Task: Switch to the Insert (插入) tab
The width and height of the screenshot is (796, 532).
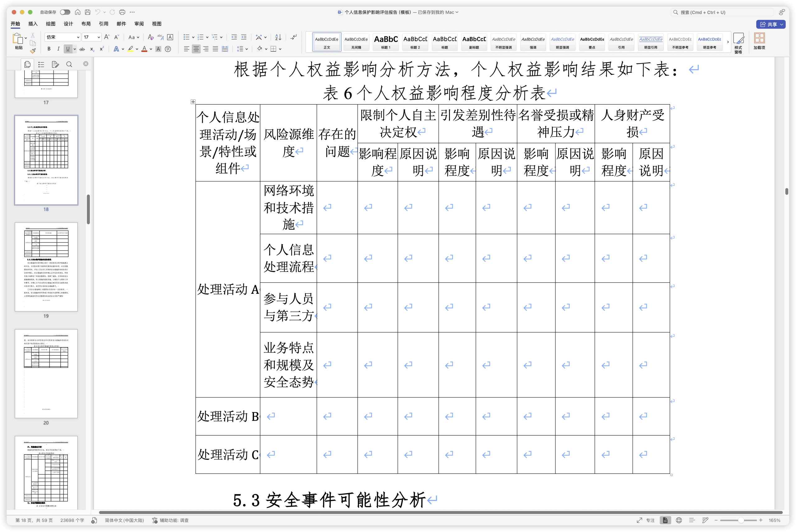Action: click(33, 24)
